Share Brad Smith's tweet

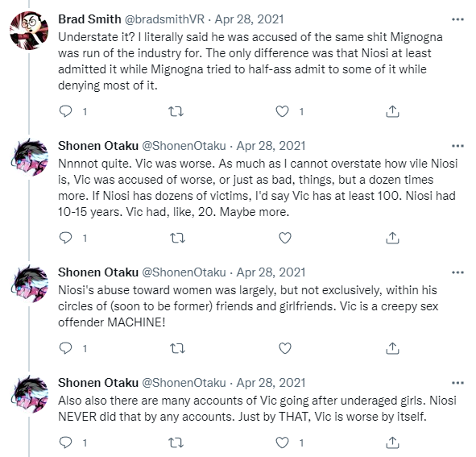click(x=392, y=111)
